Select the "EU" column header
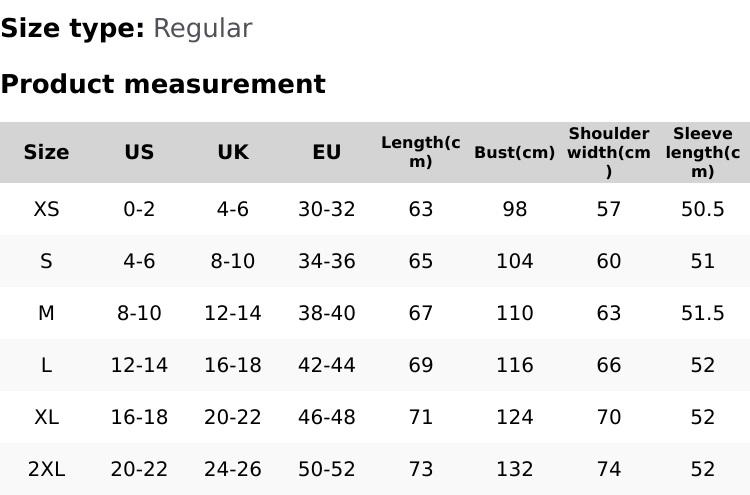The image size is (750, 495). [x=327, y=152]
